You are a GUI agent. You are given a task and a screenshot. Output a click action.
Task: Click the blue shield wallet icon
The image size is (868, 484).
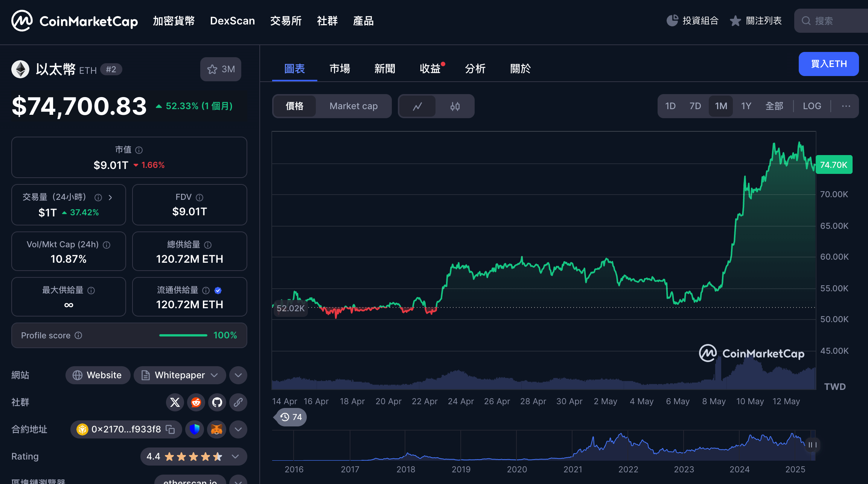[195, 429]
